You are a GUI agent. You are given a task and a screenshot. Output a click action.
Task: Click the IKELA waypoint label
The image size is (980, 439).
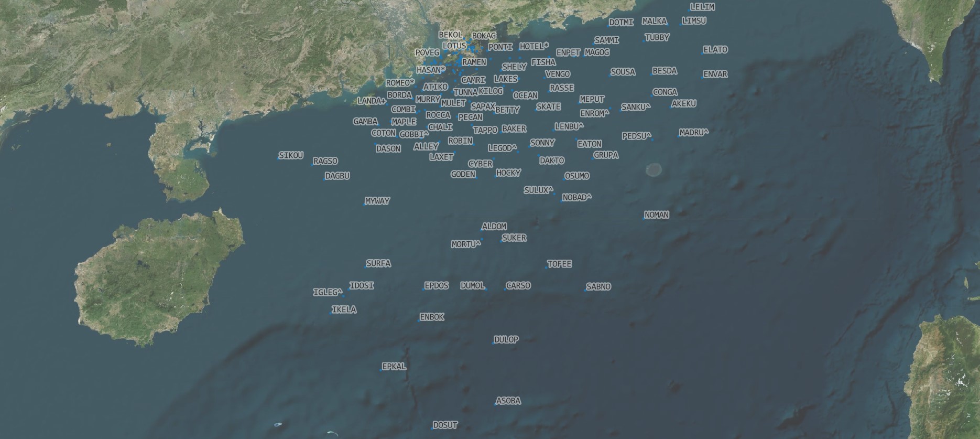[344, 310]
